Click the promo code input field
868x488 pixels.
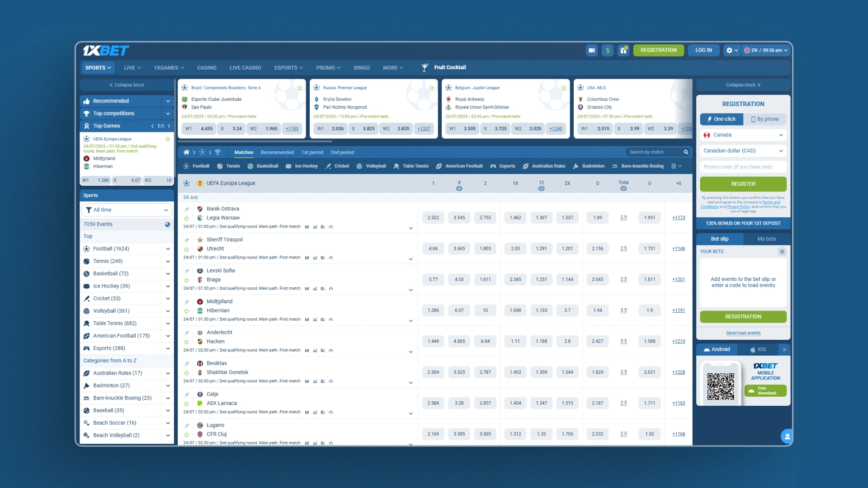[743, 167]
